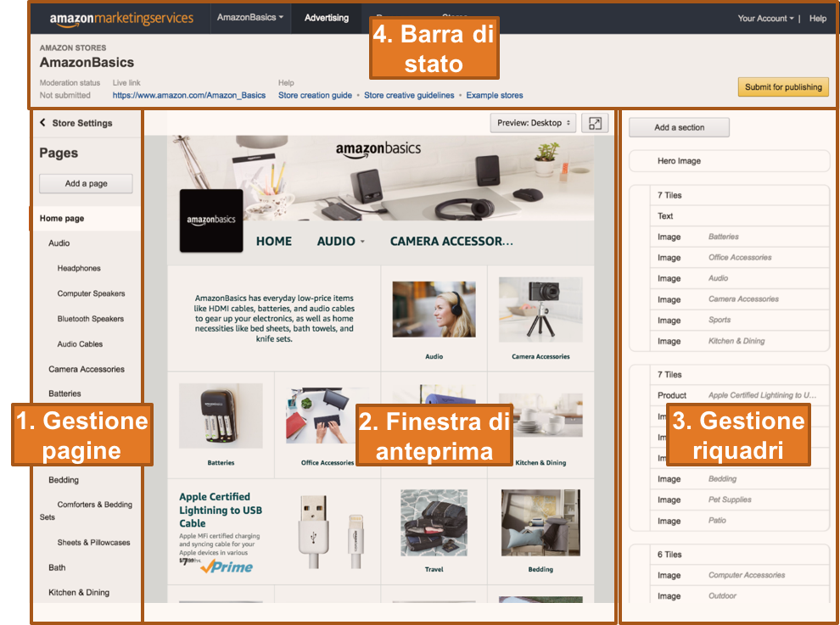Select the Bedding page in sidebar
The image size is (840, 625).
(x=64, y=480)
